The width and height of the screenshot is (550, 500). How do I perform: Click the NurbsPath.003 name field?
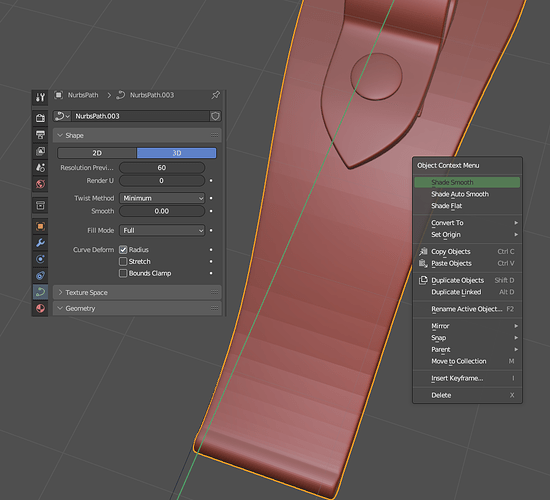(x=140, y=116)
